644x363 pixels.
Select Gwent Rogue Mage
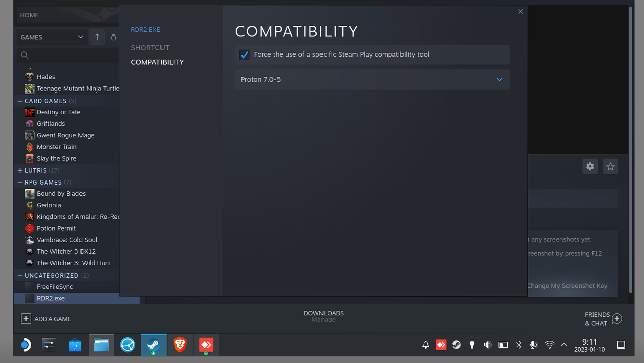point(65,135)
